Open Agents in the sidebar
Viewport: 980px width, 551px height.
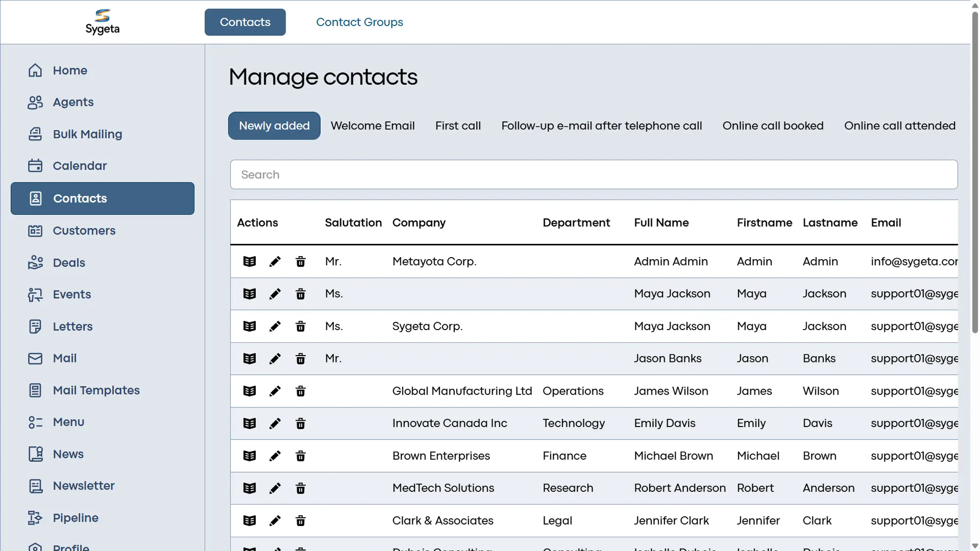tap(102, 102)
